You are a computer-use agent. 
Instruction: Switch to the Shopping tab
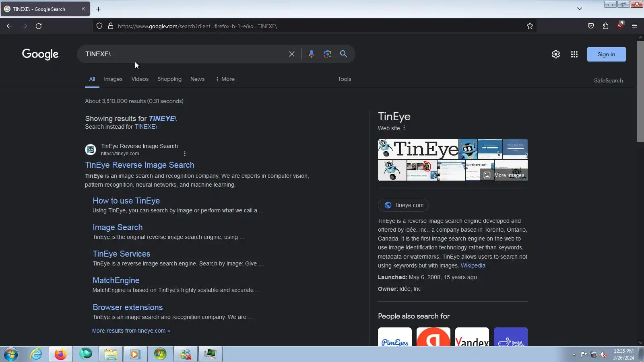coord(169,79)
